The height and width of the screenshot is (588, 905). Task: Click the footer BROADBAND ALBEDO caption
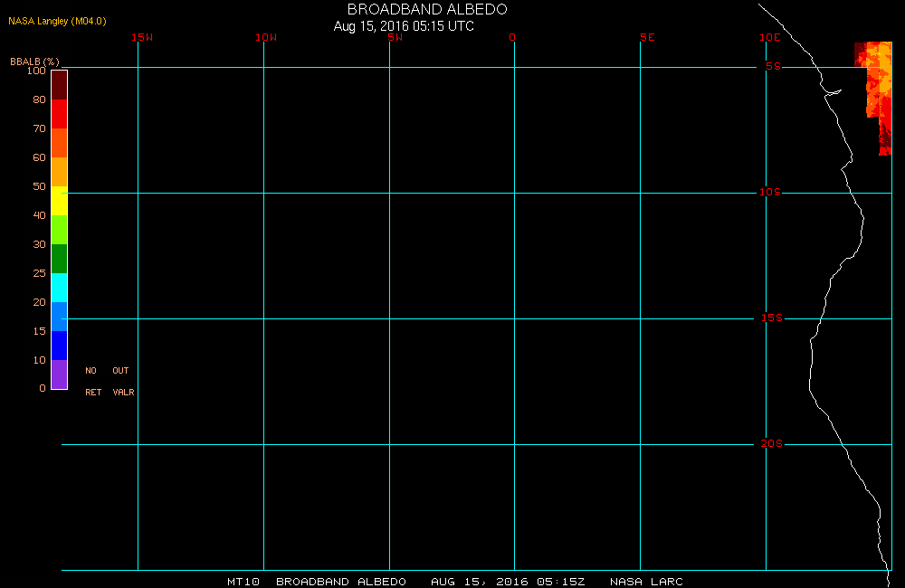[341, 582]
